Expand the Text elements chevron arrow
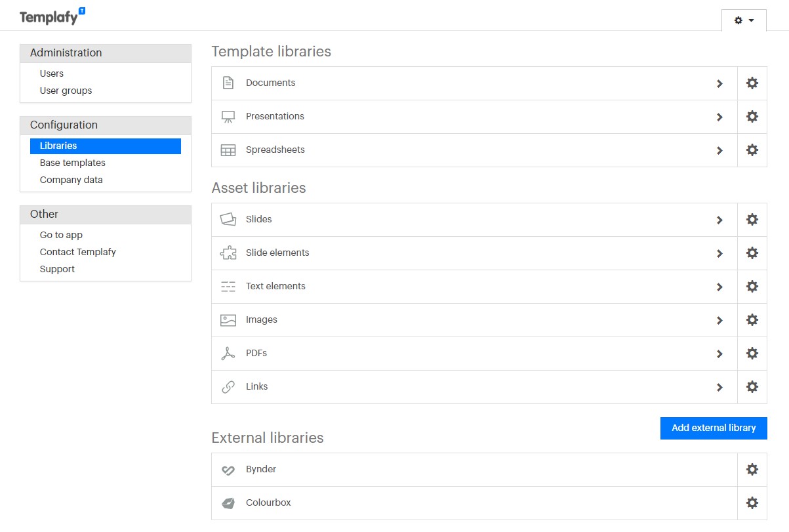 pyautogui.click(x=719, y=287)
